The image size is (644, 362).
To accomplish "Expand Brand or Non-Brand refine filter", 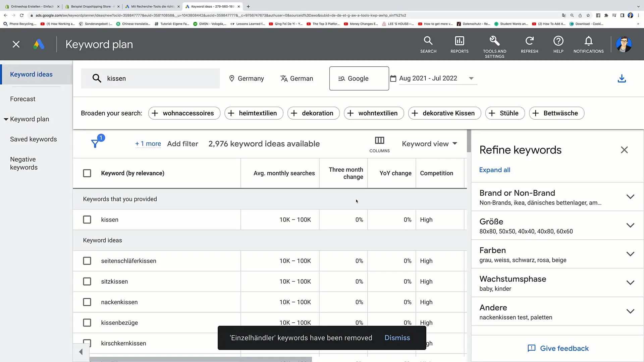I will pos(630,197).
